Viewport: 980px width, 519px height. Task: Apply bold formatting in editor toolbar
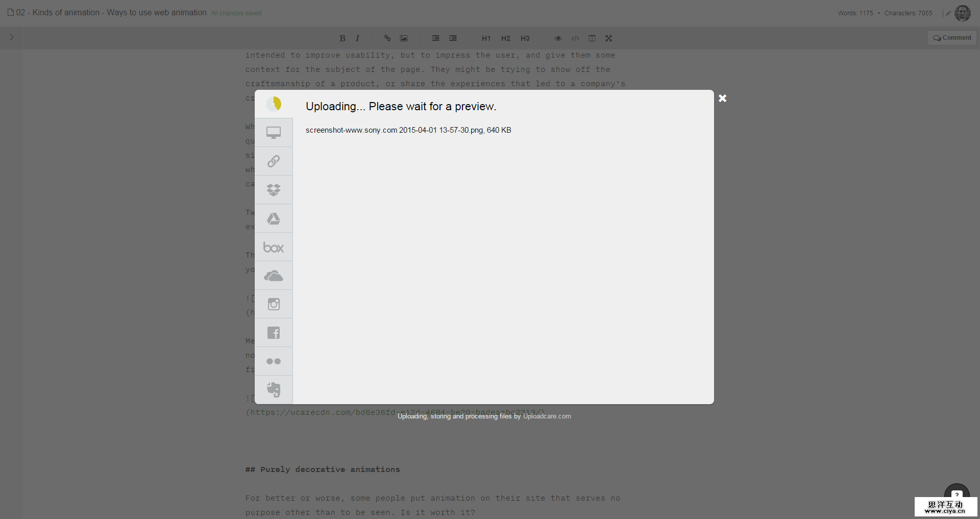pyautogui.click(x=342, y=38)
